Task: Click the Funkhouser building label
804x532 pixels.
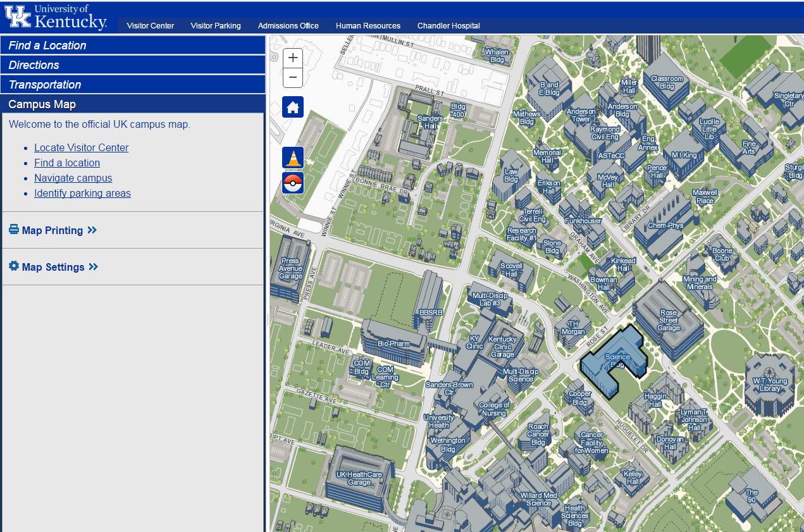Action: tap(583, 221)
